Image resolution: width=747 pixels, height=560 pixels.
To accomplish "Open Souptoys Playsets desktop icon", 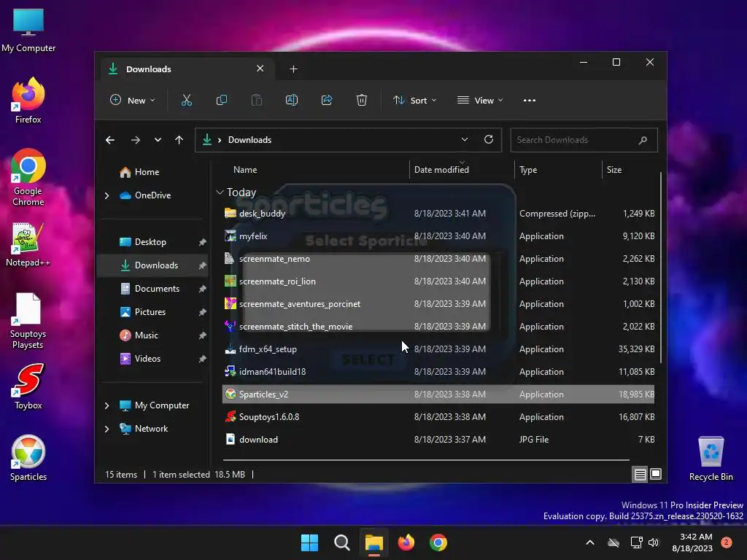I will tap(28, 321).
